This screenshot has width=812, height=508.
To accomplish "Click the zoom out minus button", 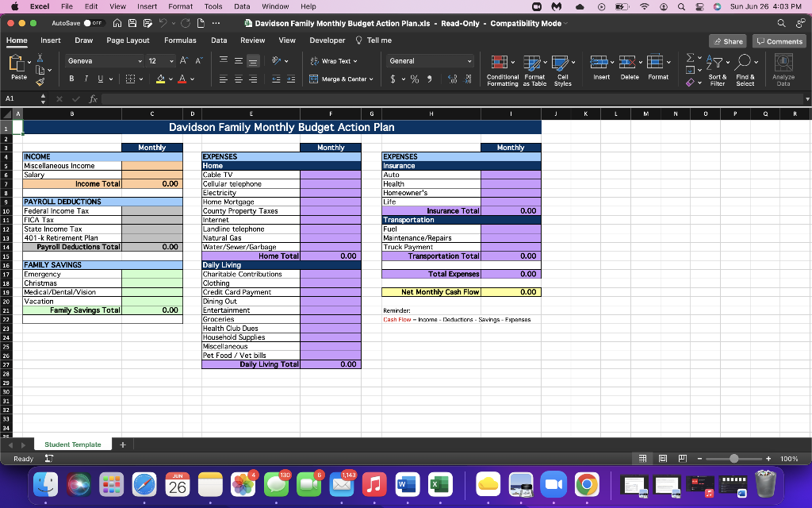I will tap(699, 459).
